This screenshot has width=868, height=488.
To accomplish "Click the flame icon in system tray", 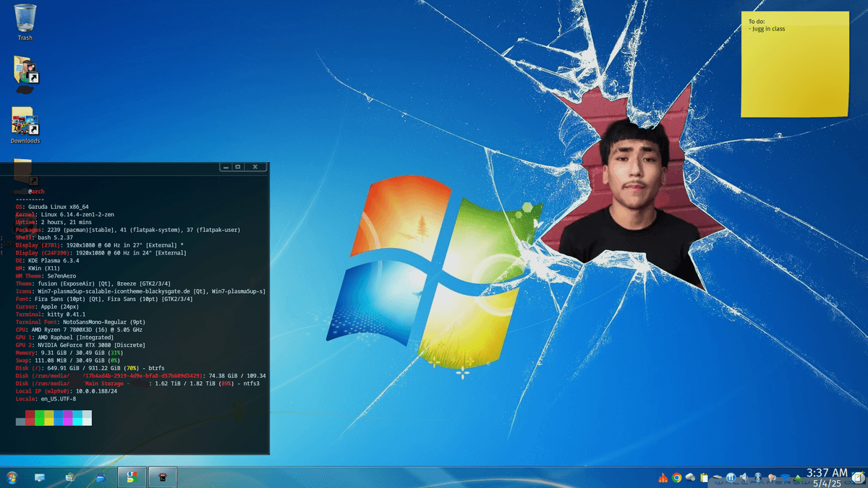I will [x=663, y=477].
